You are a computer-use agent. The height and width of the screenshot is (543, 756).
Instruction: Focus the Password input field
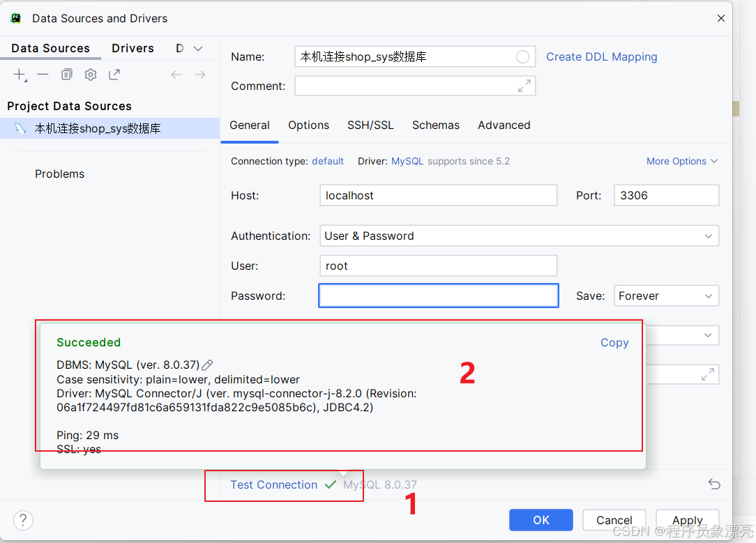click(438, 296)
